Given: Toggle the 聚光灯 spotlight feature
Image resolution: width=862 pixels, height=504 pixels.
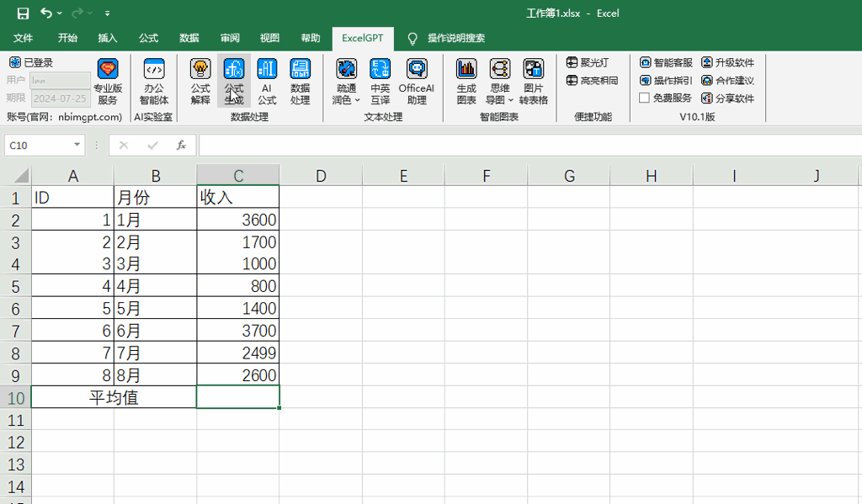Looking at the screenshot, I should 588,62.
